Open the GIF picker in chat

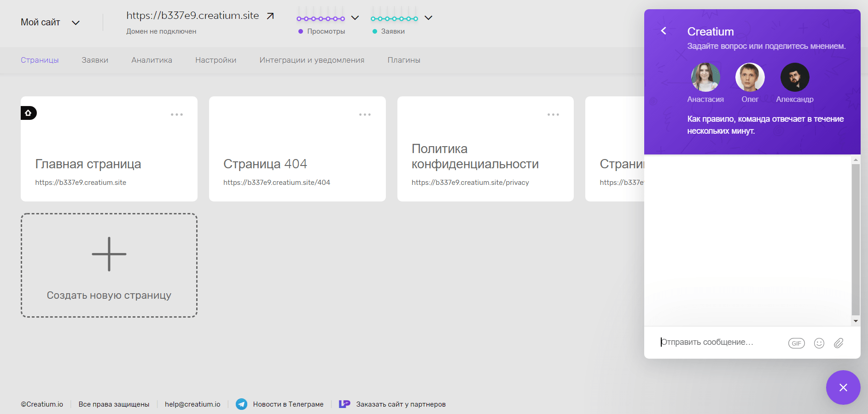tap(797, 343)
